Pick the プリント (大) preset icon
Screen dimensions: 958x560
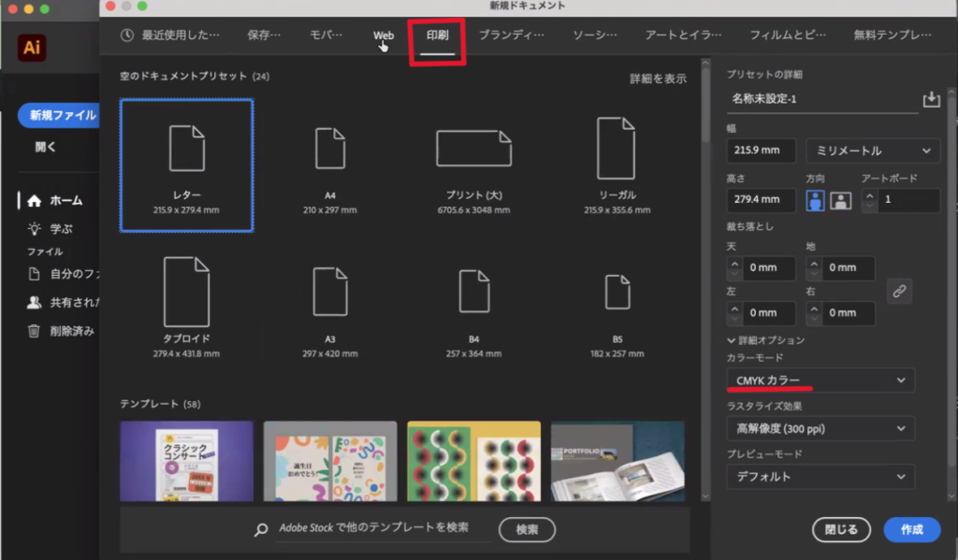473,149
